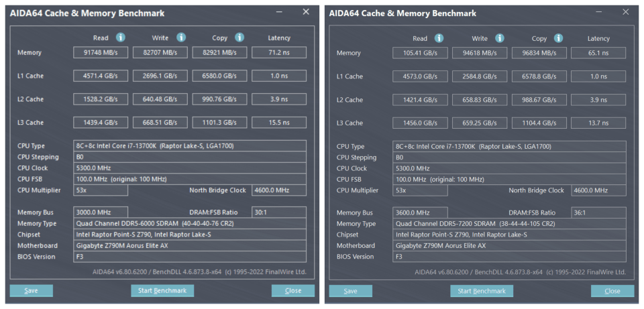644x309 pixels.
Task: Select L2 Cache Write 640.48 GB/s
Action: pos(160,99)
